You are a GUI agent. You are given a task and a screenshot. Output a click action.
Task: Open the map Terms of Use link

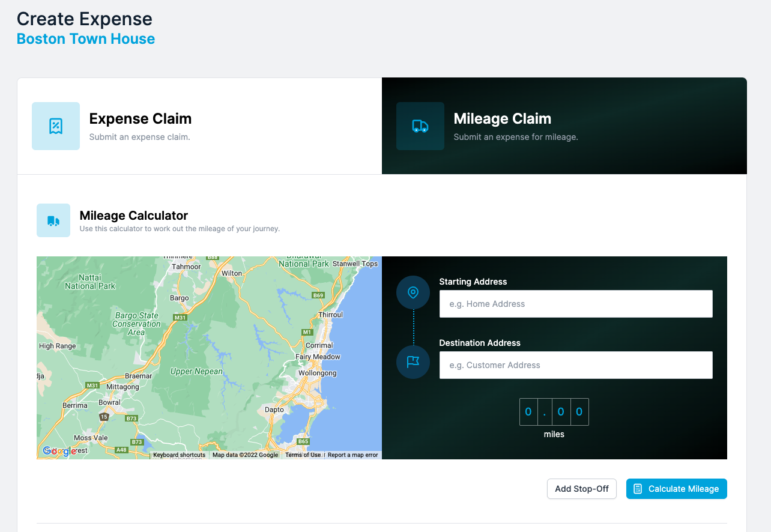[303, 455]
